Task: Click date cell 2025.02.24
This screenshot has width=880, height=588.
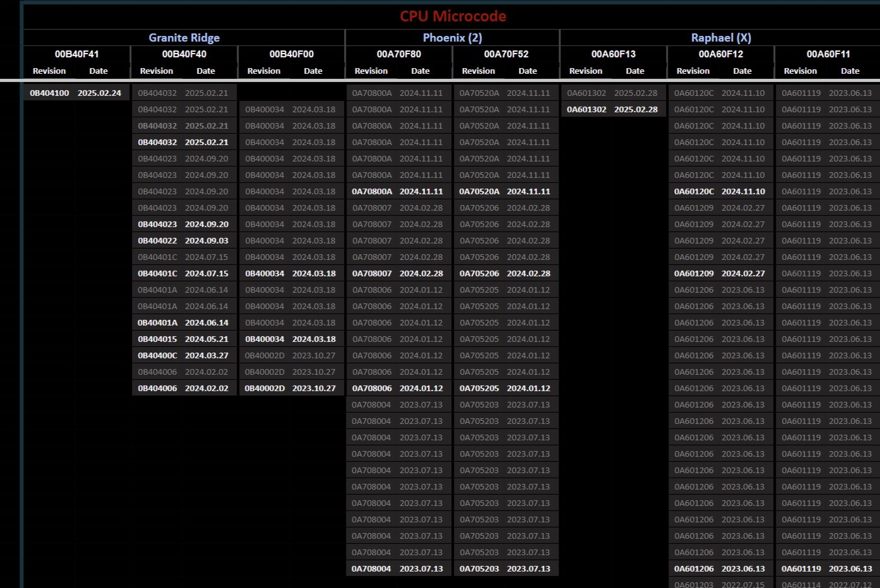Action: pyautogui.click(x=99, y=93)
